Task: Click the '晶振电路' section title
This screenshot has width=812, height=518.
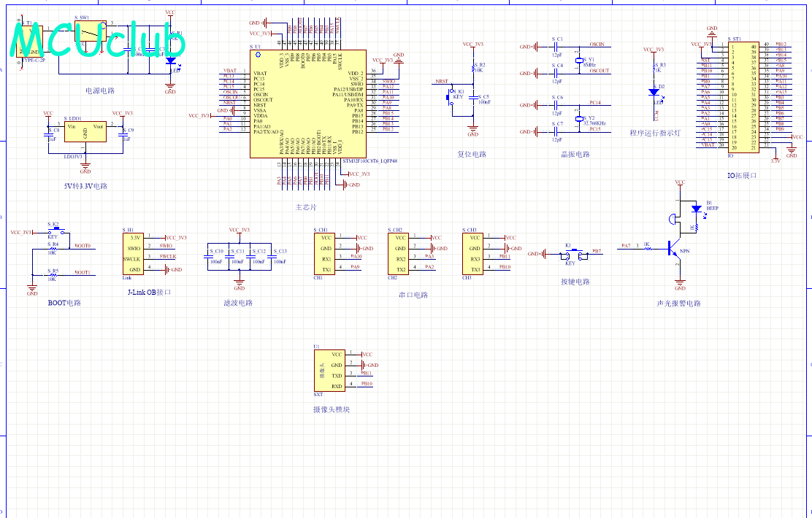Action: pyautogui.click(x=575, y=154)
